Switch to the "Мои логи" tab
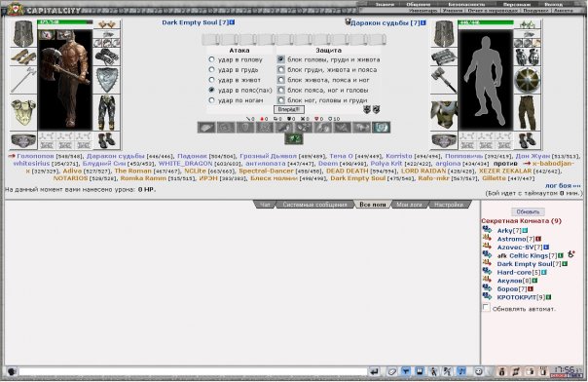588x382 pixels. (x=409, y=205)
